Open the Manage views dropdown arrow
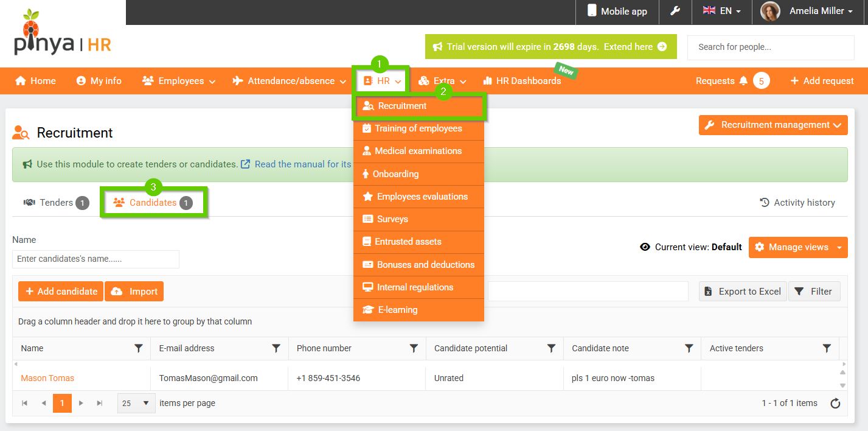Image resolution: width=868 pixels, height=431 pixels. 839,247
